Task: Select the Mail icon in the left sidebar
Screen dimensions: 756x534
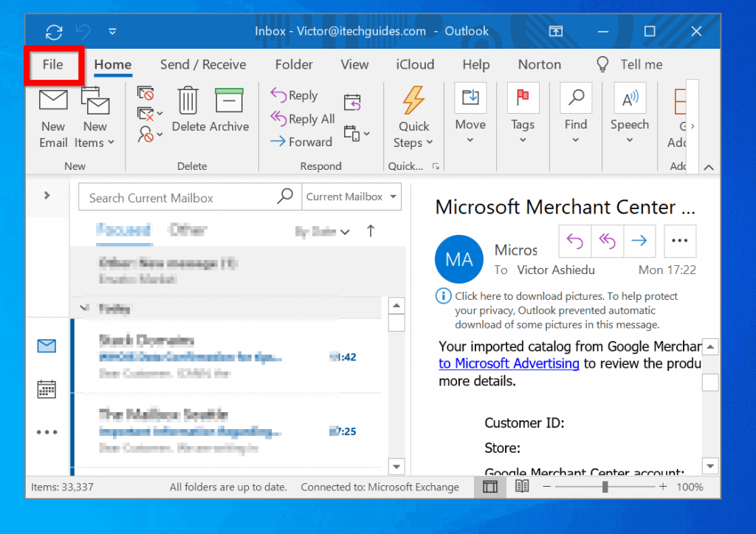Action: [47, 346]
